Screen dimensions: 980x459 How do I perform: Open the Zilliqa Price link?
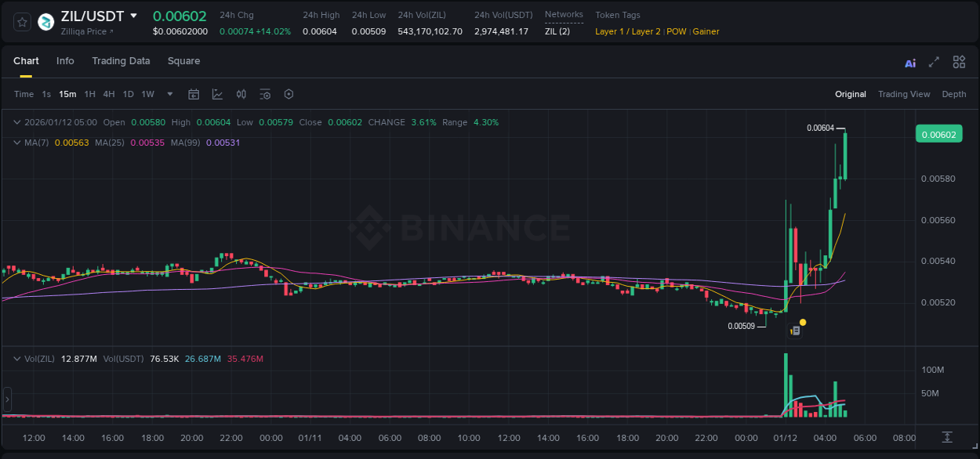(x=87, y=31)
